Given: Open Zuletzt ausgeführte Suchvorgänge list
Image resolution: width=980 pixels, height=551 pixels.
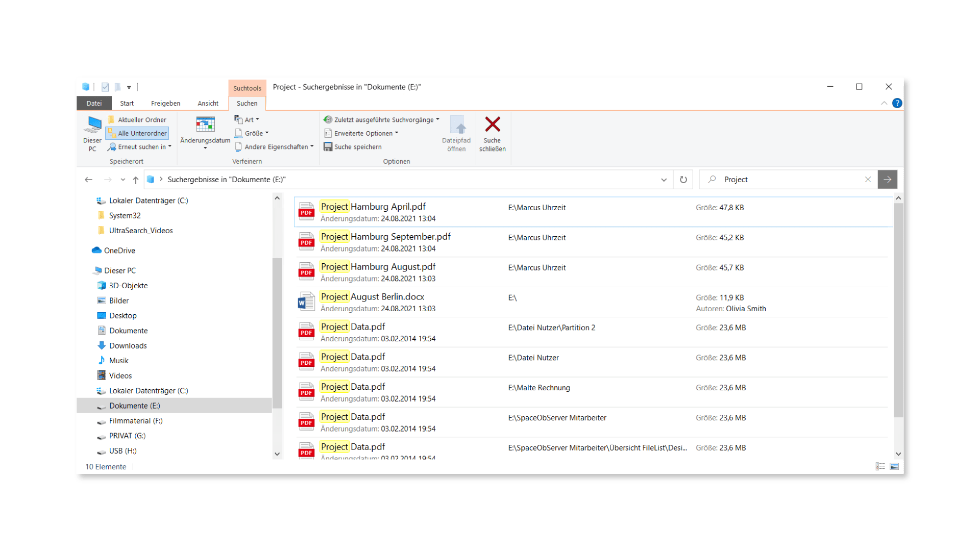Looking at the screenshot, I should tap(381, 119).
